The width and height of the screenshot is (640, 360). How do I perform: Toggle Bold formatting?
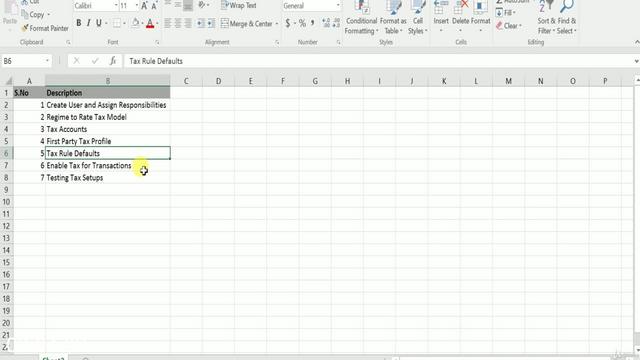pyautogui.click(x=78, y=23)
